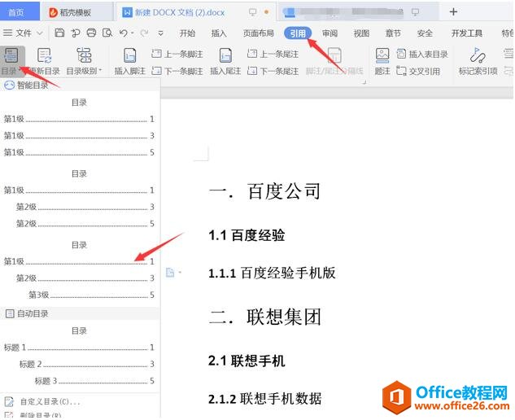Click the Redo arrow icon
515x420 pixels.
pos(144,33)
